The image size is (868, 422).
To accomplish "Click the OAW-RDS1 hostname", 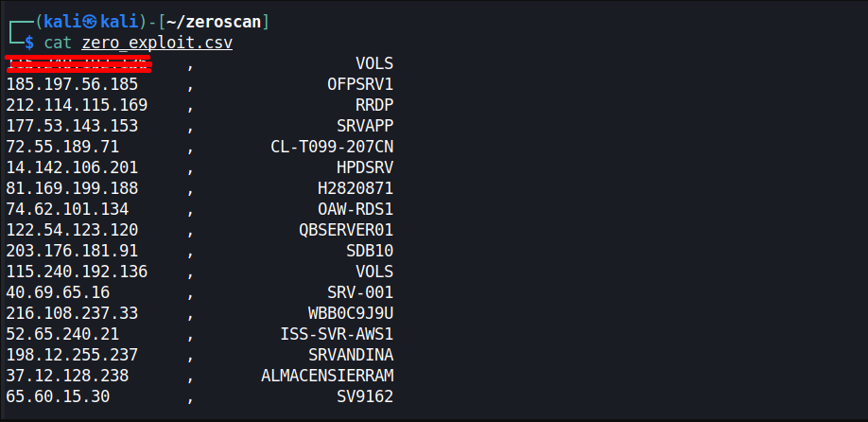I will [x=356, y=209].
